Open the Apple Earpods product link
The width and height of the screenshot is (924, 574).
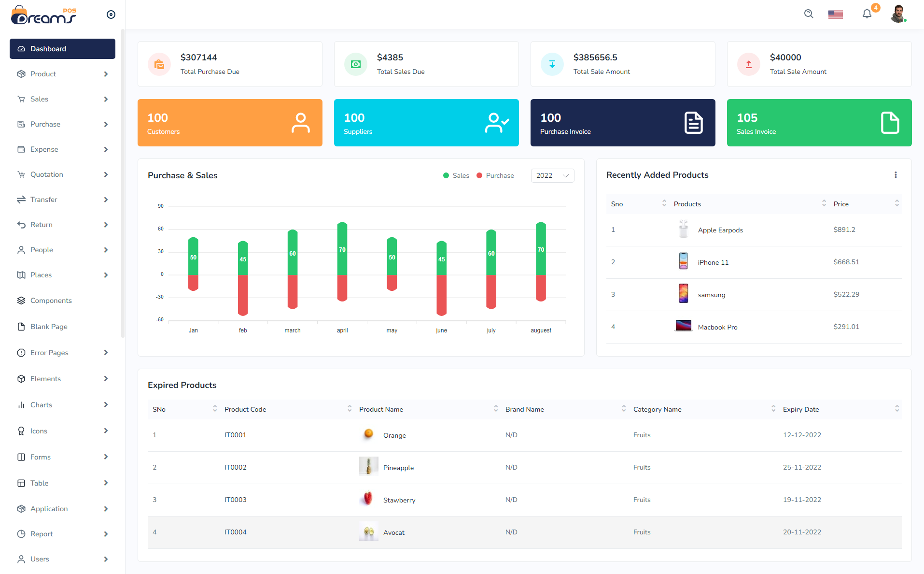[720, 230]
